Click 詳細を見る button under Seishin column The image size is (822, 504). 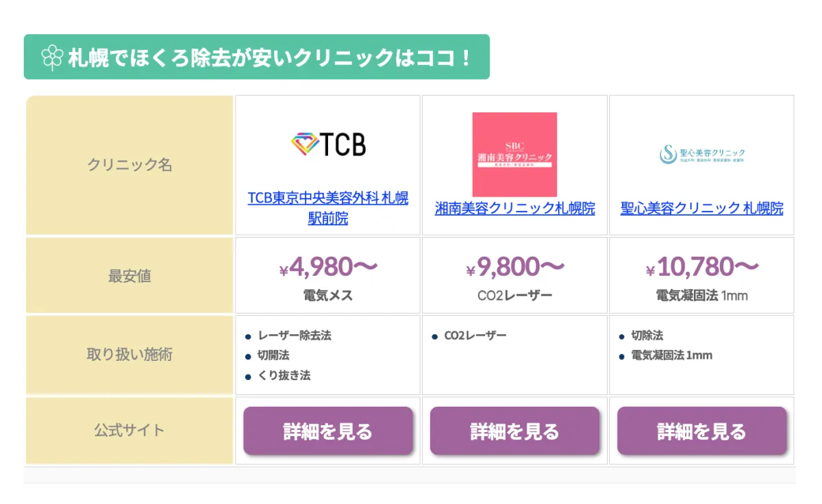(x=702, y=431)
